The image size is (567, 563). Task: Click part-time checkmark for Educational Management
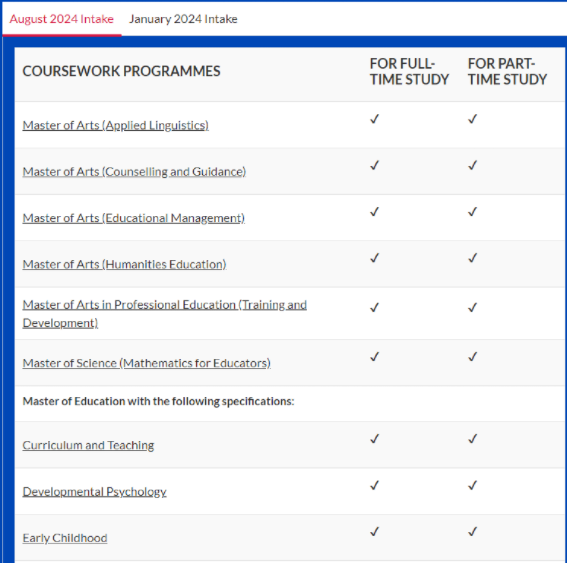(473, 212)
